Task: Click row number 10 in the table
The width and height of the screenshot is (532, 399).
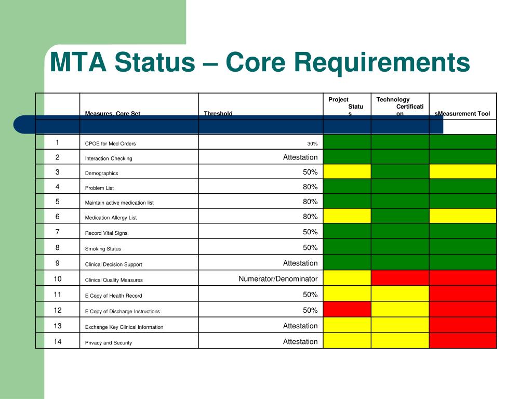Action: 57,278
